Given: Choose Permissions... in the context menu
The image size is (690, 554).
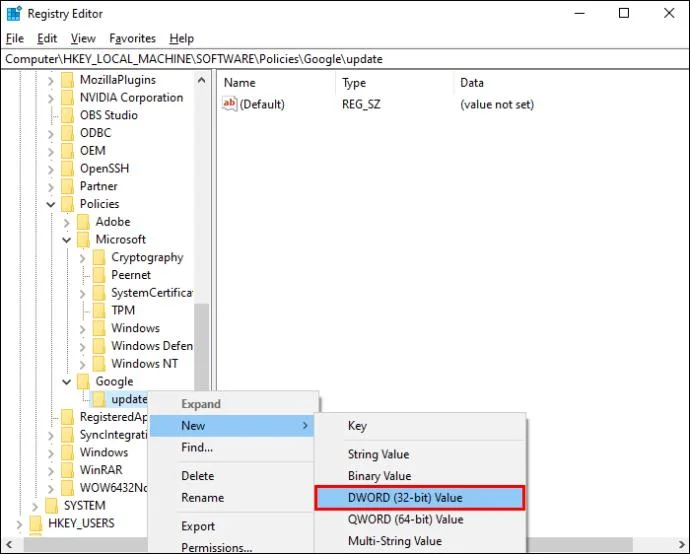Looking at the screenshot, I should coord(232,547).
